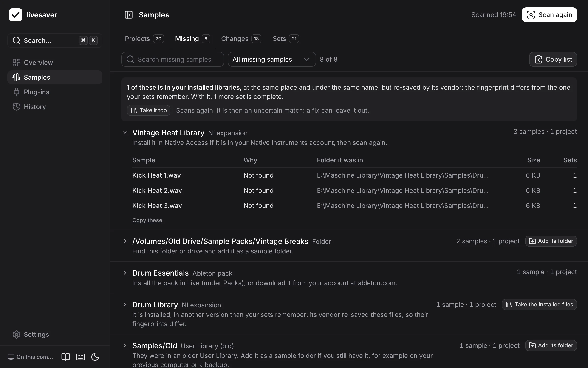The width and height of the screenshot is (588, 368).
Task: Click Take the installed files
Action: 539,305
